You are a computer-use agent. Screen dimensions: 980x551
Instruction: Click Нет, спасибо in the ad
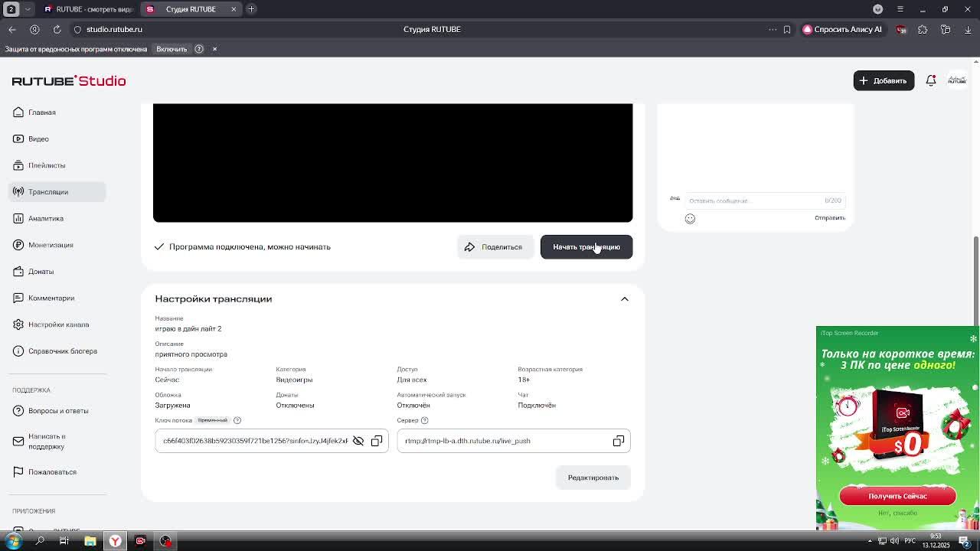897,513
